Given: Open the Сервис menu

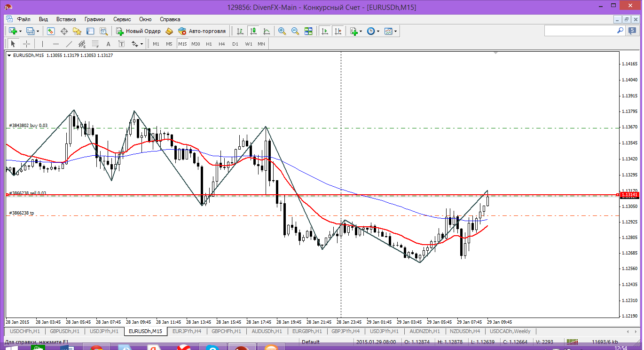Looking at the screenshot, I should [x=122, y=19].
